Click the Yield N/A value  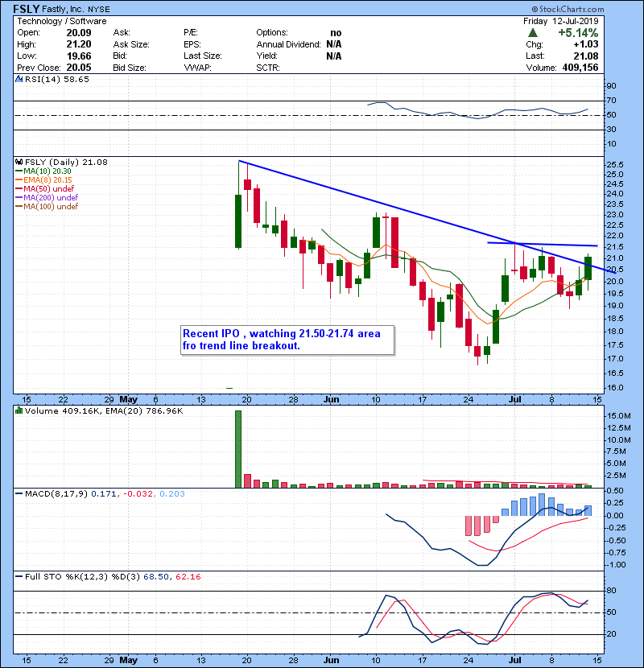334,56
